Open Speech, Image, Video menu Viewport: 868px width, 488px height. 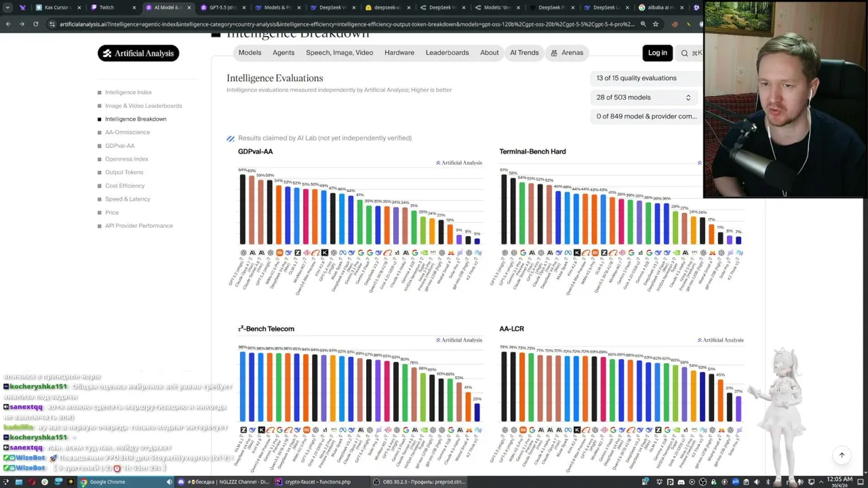(x=339, y=53)
